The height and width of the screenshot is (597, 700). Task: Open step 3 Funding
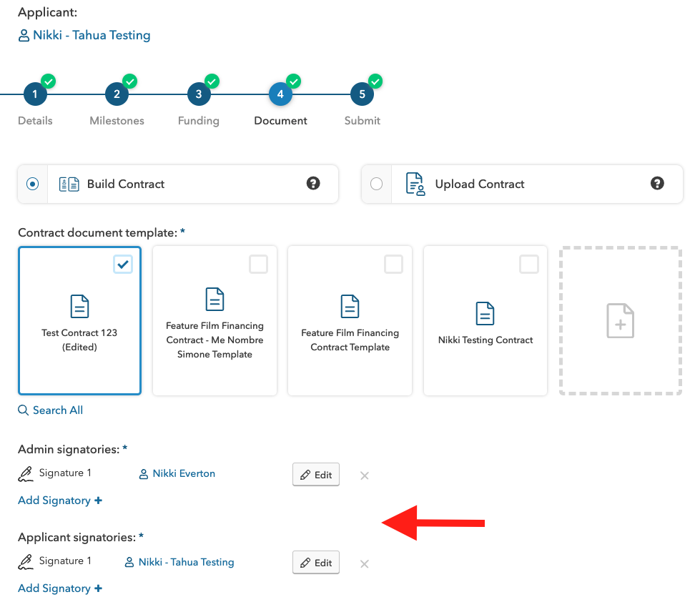click(199, 94)
